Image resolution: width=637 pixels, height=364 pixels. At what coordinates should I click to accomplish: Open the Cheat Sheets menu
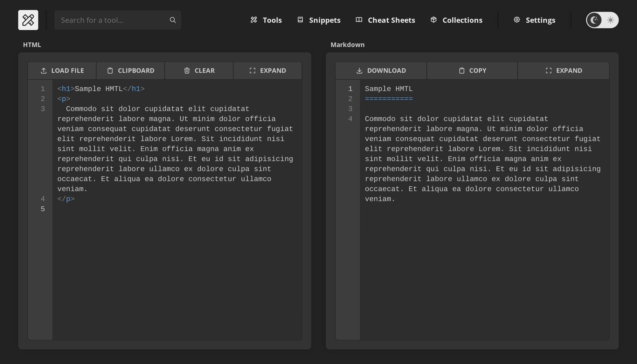(385, 20)
